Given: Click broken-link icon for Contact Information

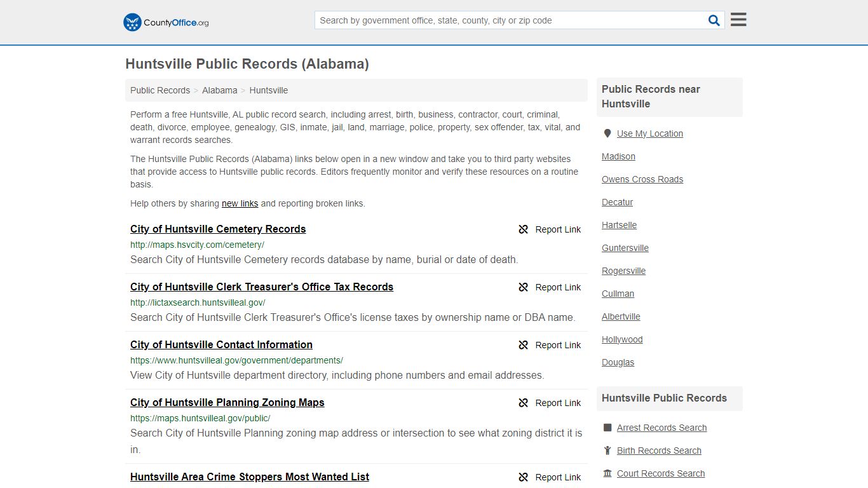Looking at the screenshot, I should coord(524,345).
